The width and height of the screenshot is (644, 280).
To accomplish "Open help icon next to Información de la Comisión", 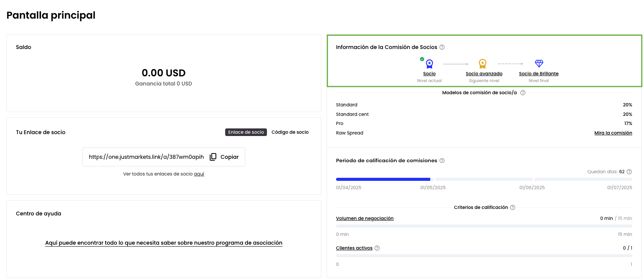I will point(442,47).
